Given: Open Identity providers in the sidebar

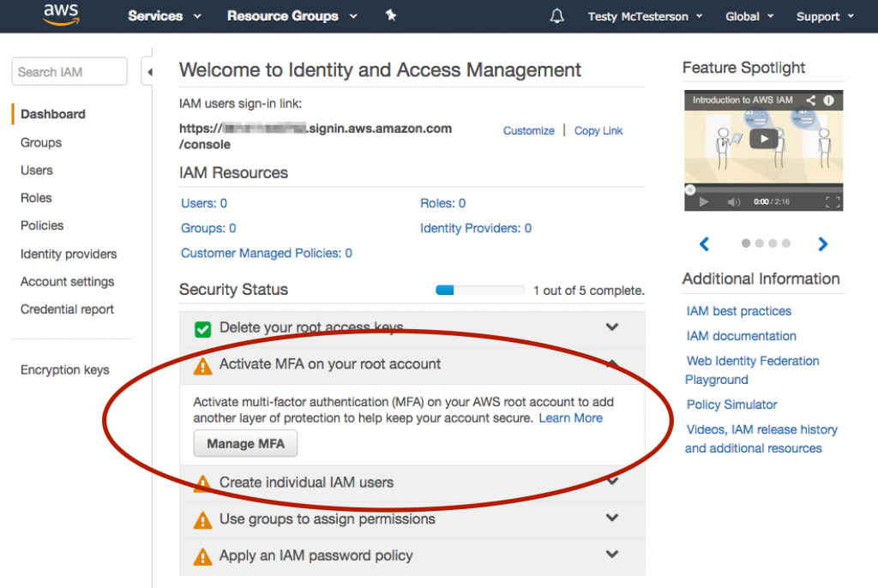Looking at the screenshot, I should point(69,254).
